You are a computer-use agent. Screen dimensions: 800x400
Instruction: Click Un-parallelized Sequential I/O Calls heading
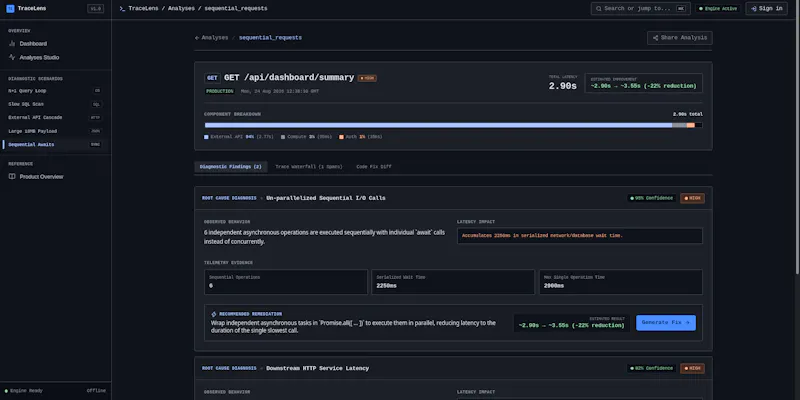[326, 198]
